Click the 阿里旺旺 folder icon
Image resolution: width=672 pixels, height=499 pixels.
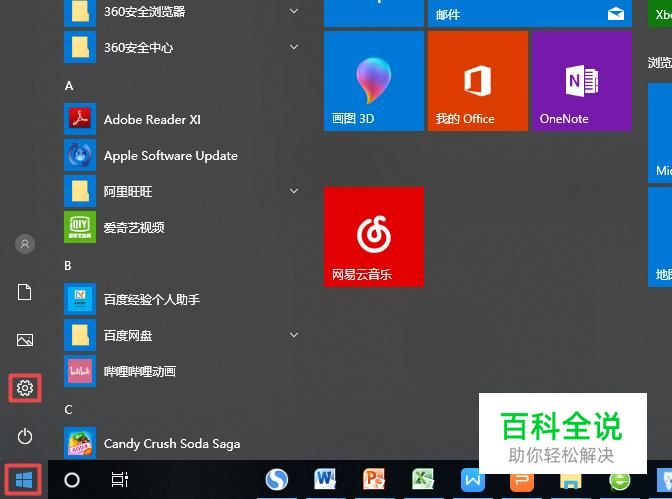80,191
